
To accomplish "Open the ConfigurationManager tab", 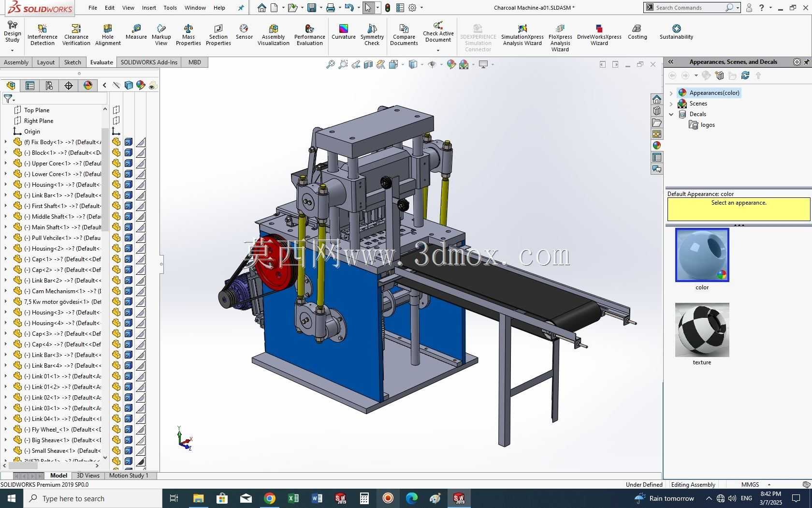I will (x=49, y=86).
